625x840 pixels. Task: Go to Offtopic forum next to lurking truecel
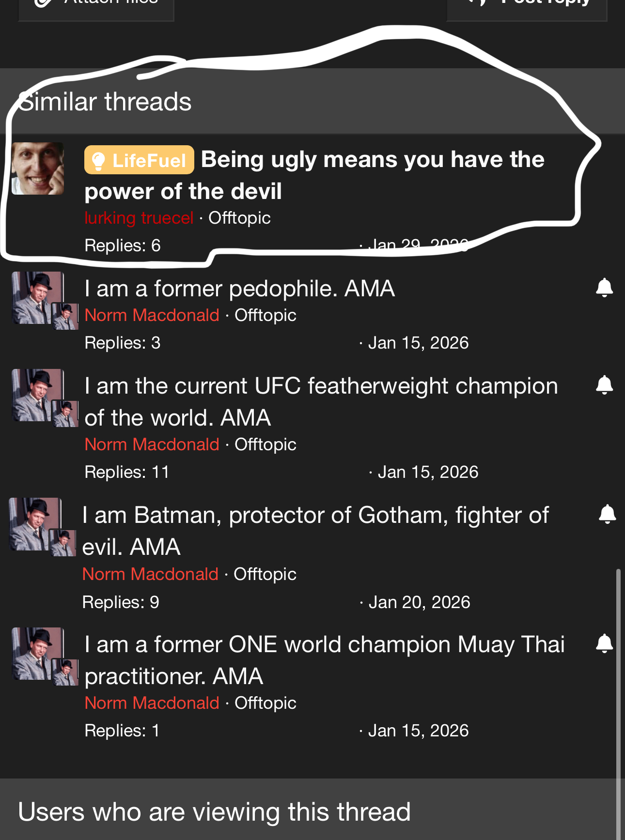[239, 218]
